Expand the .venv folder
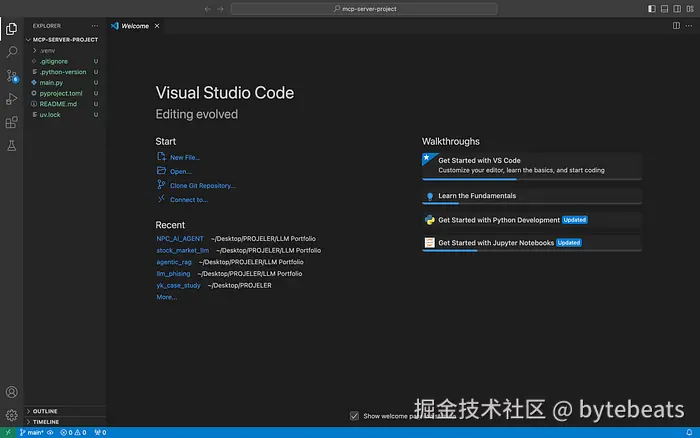Image resolution: width=700 pixels, height=438 pixels. point(47,50)
